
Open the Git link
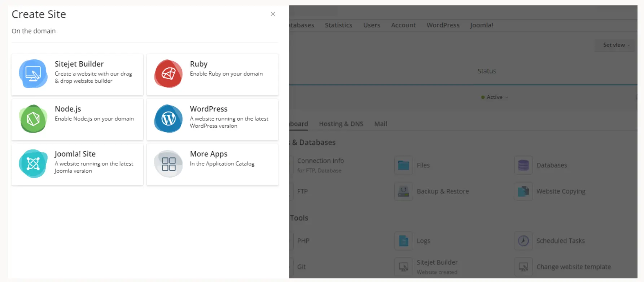[x=301, y=267]
